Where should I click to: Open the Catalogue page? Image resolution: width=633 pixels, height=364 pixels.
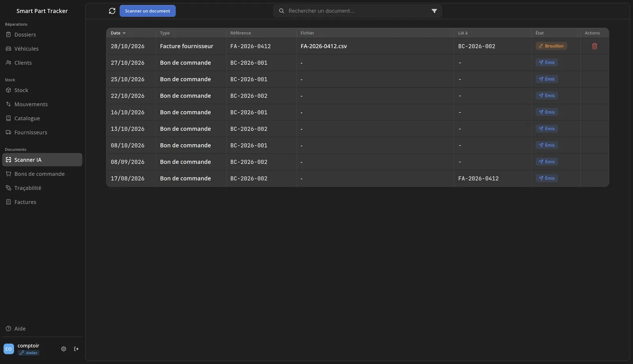tap(42, 118)
